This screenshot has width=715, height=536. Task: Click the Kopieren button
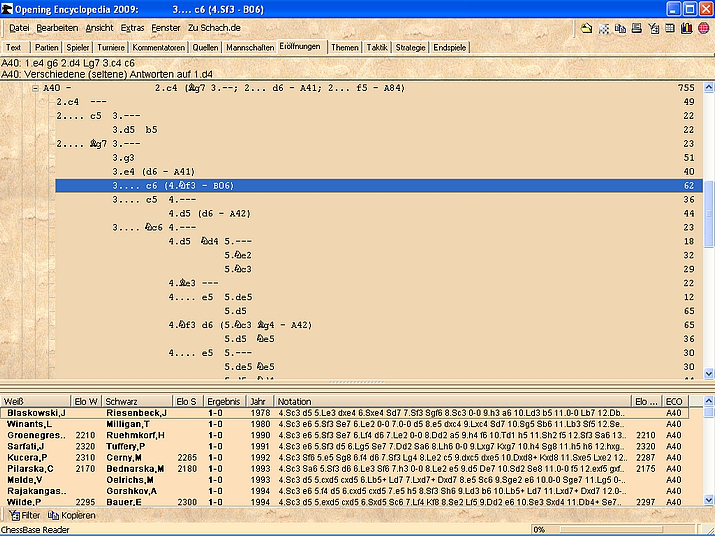click(72, 515)
